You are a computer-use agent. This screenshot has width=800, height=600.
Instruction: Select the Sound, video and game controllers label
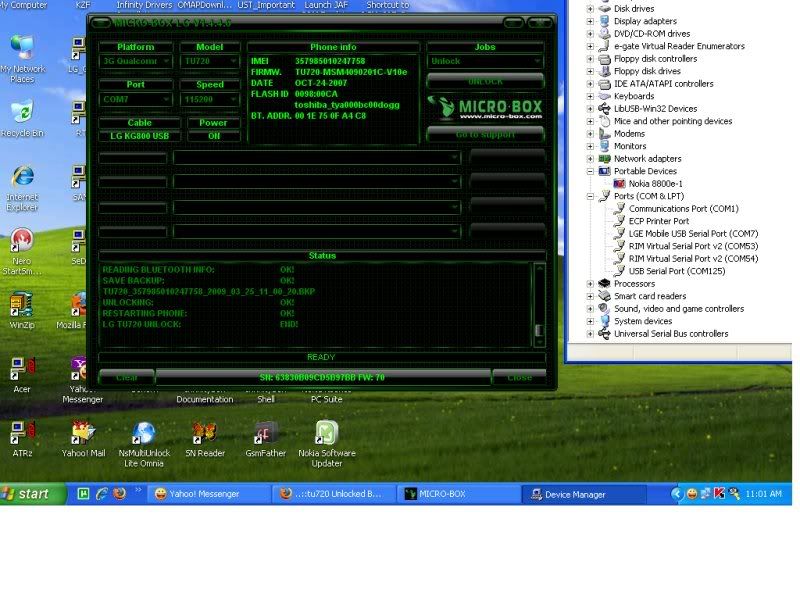click(x=679, y=309)
